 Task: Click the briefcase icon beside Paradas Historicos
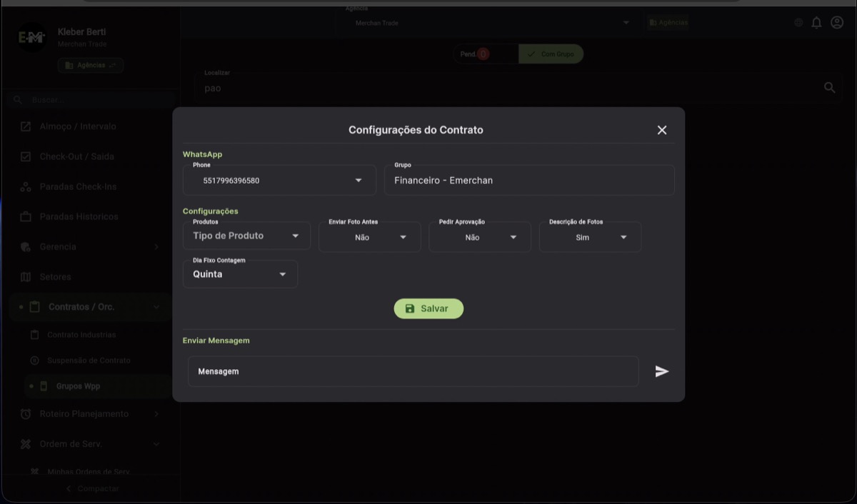click(25, 216)
